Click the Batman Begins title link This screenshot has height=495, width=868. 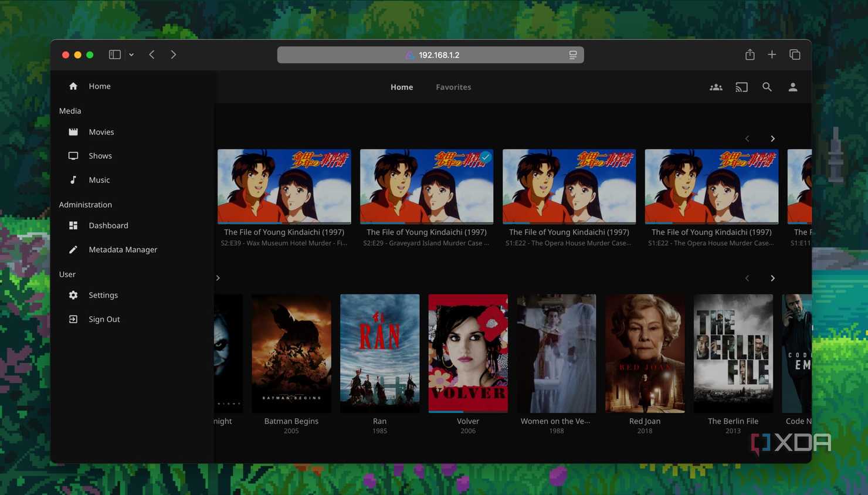(x=291, y=421)
